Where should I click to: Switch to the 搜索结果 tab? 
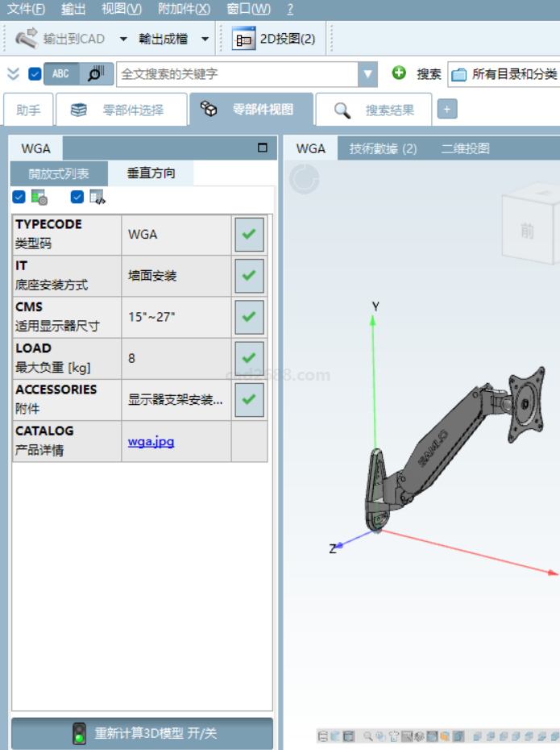[x=375, y=110]
